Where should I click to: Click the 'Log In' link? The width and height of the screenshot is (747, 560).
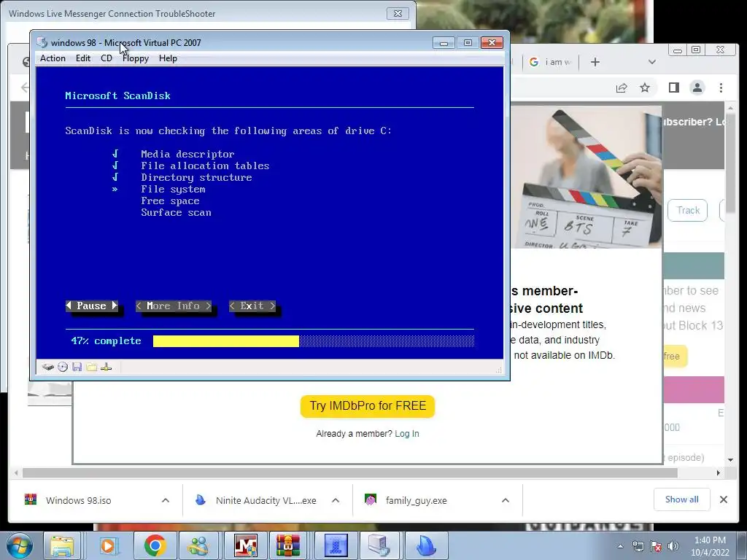click(x=407, y=434)
